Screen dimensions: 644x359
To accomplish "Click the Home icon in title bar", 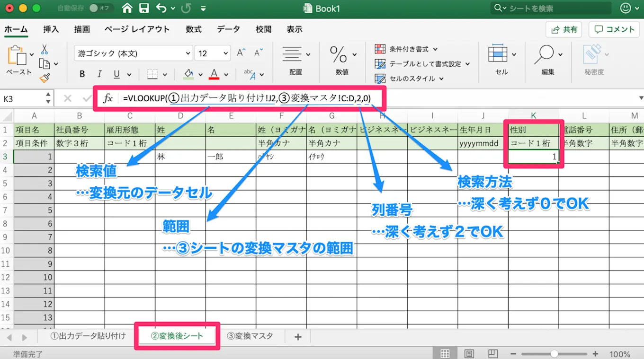I will (x=127, y=8).
